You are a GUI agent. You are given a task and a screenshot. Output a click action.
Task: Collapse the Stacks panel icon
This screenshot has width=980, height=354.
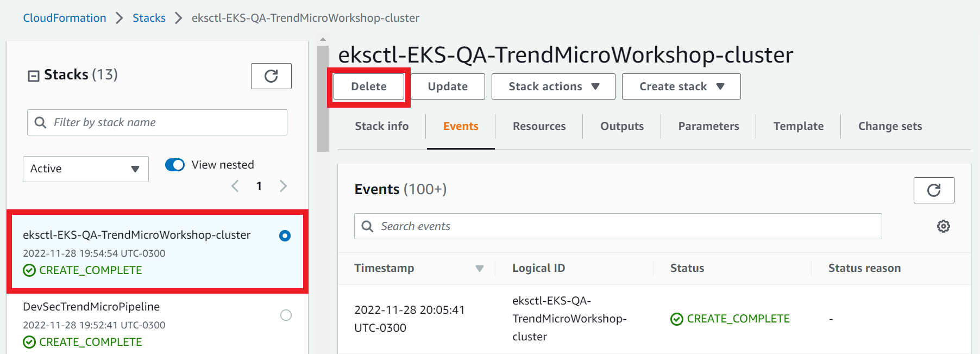pos(34,76)
